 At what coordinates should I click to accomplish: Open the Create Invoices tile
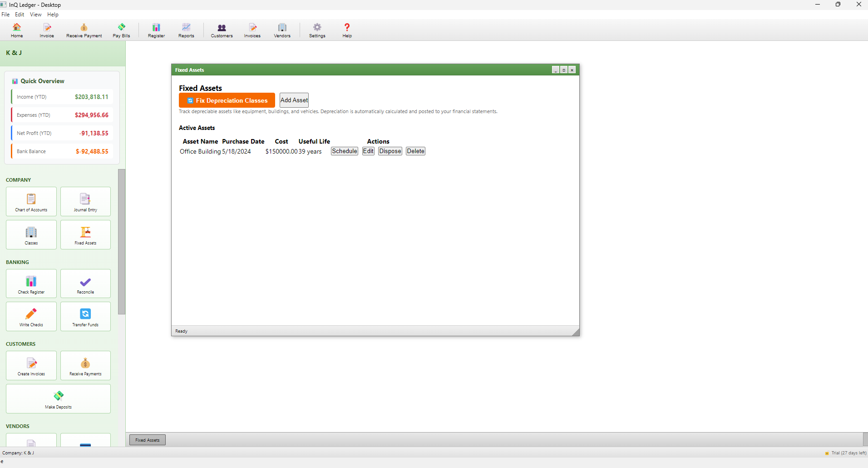tap(31, 366)
